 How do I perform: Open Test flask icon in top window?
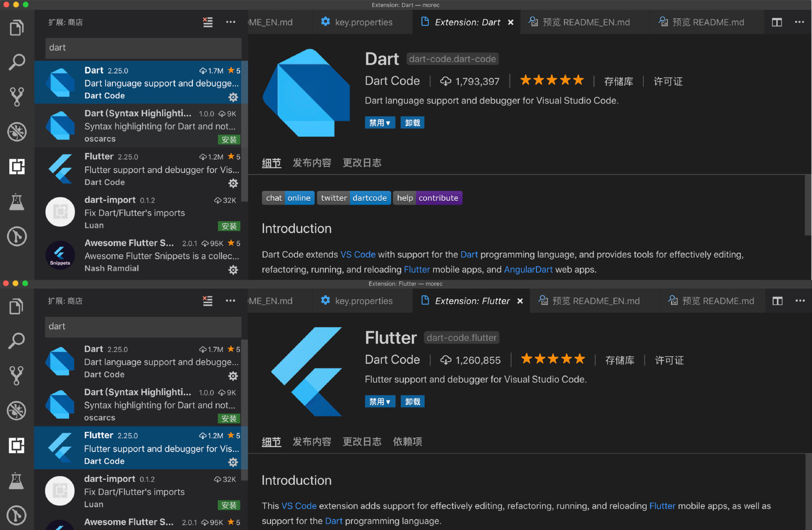17,202
